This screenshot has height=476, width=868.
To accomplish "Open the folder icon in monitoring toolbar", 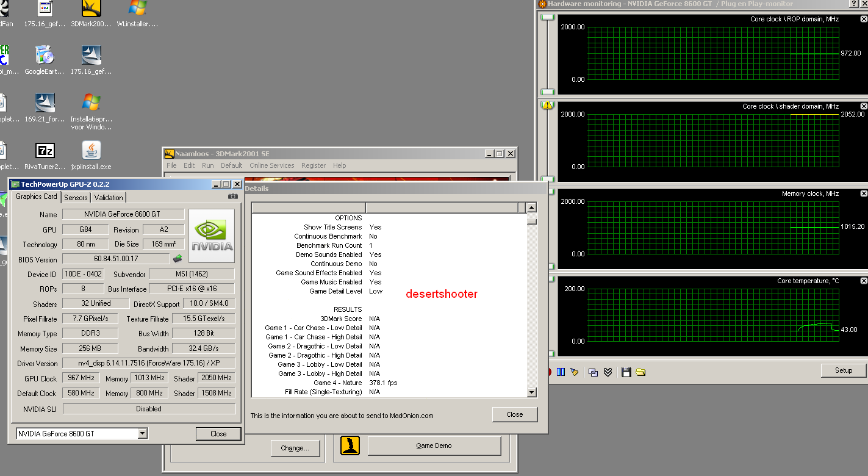I will (x=640, y=372).
